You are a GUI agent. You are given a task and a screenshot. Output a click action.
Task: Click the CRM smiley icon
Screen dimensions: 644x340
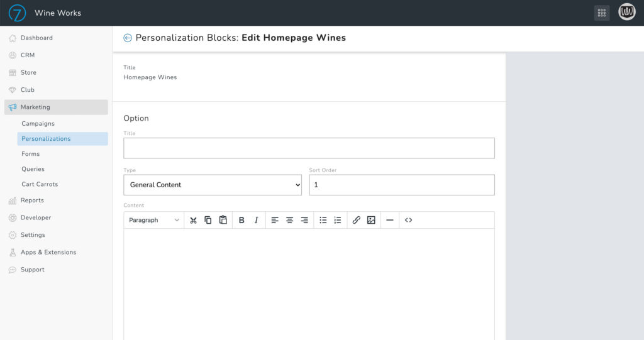[x=13, y=55]
